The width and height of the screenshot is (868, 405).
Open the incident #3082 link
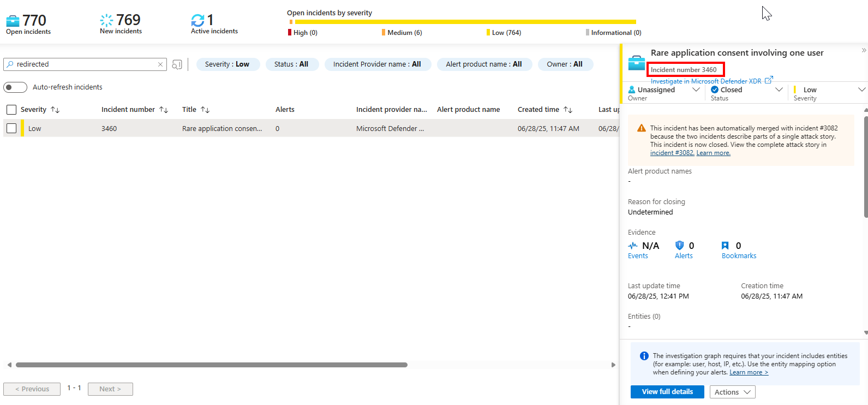tap(672, 153)
